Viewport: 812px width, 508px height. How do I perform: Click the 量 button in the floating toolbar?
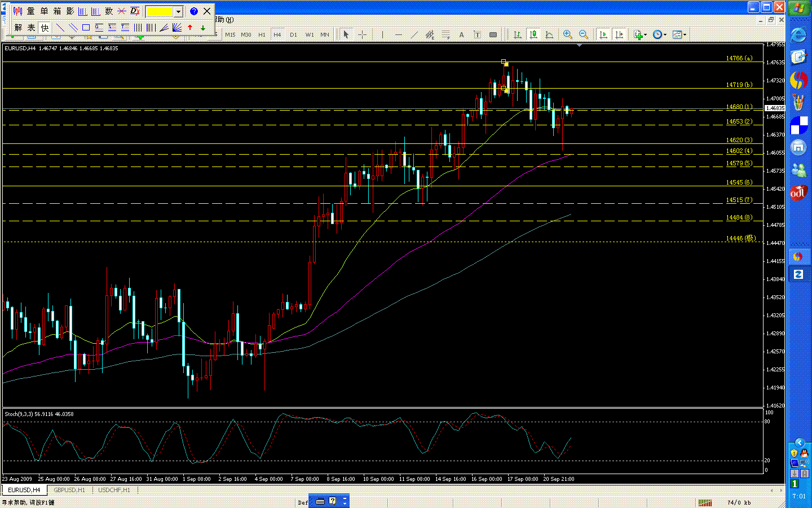point(31,11)
